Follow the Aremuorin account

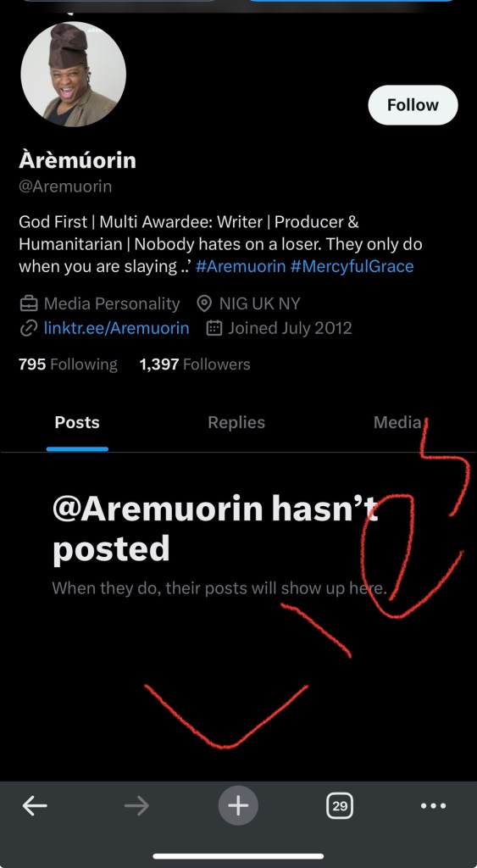[x=413, y=104]
